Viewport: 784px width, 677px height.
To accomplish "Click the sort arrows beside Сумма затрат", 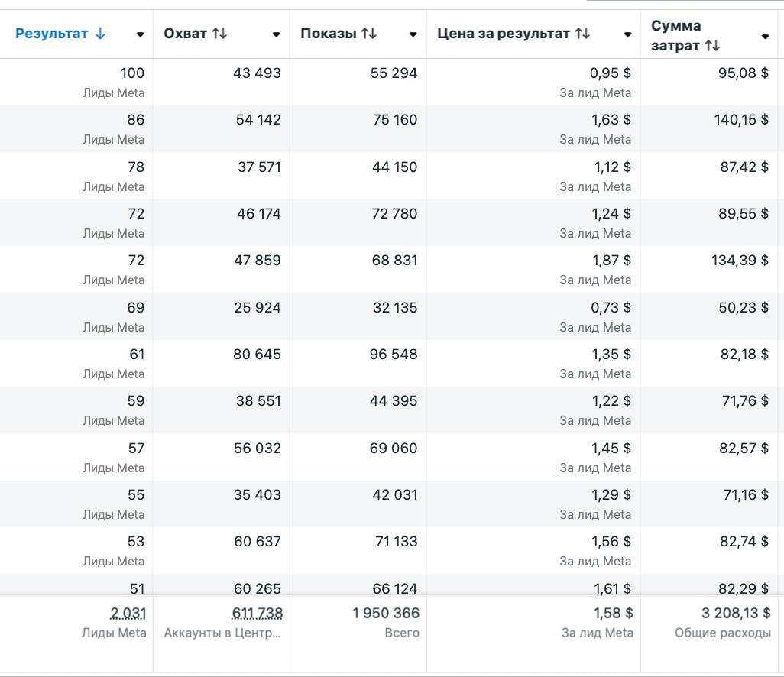I will [712, 46].
